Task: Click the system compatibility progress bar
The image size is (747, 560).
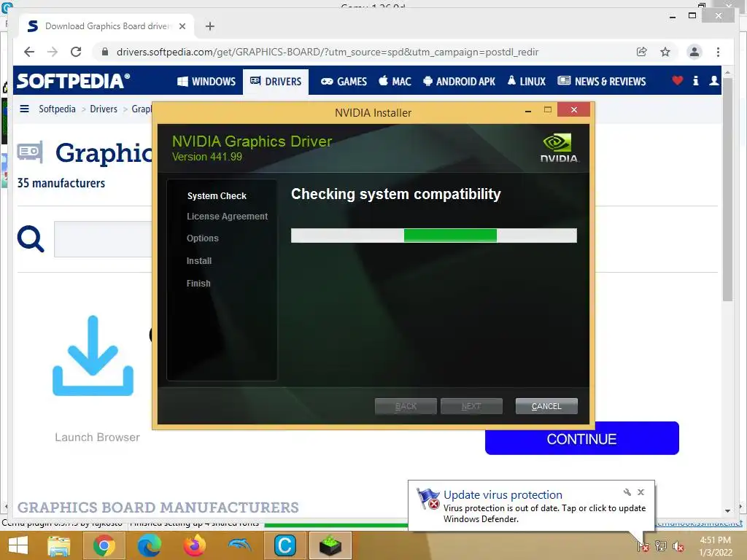Action: tap(434, 236)
